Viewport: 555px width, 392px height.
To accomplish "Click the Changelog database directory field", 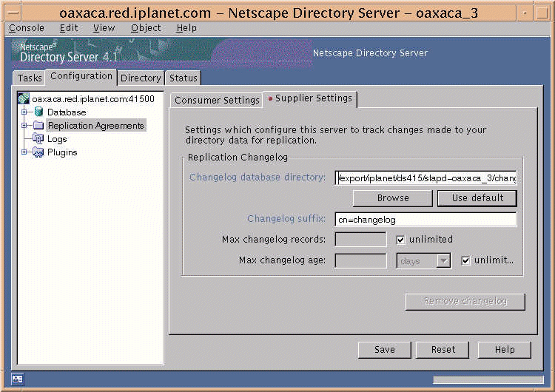I will [x=425, y=178].
